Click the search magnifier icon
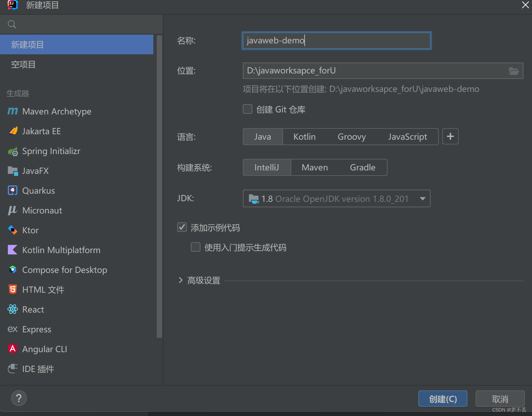Image resolution: width=532 pixels, height=416 pixels. pos(12,24)
